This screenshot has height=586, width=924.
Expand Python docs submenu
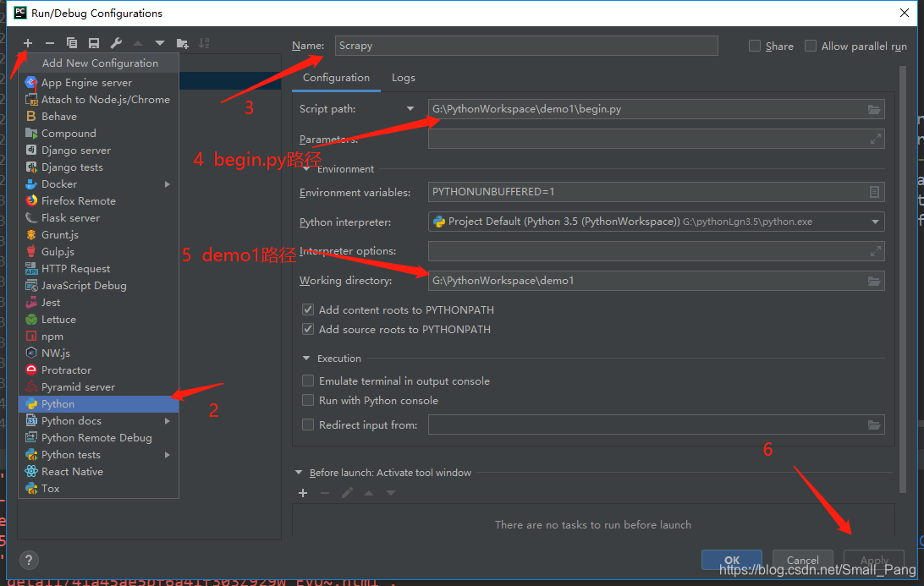[x=168, y=421]
